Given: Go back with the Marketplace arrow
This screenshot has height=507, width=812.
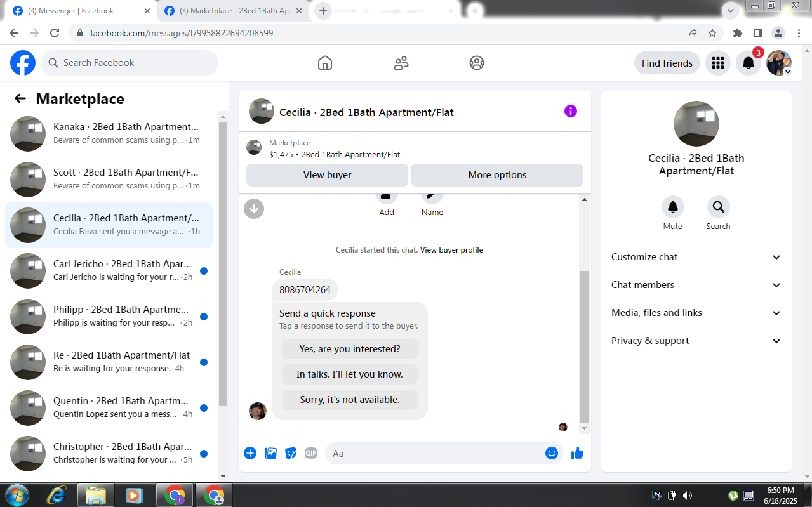Looking at the screenshot, I should click(20, 98).
